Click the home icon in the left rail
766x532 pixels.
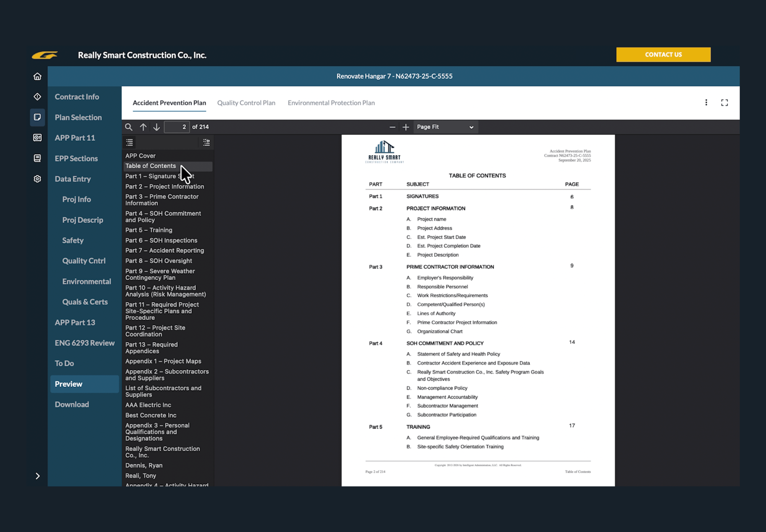37,76
